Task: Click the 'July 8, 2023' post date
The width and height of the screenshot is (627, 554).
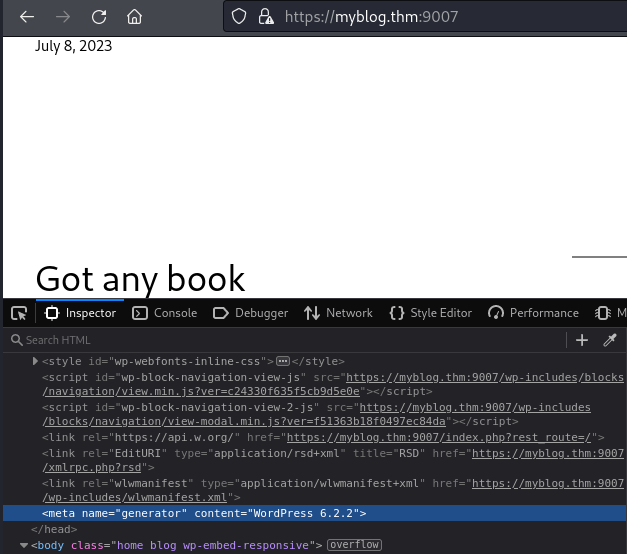Action: click(x=74, y=46)
